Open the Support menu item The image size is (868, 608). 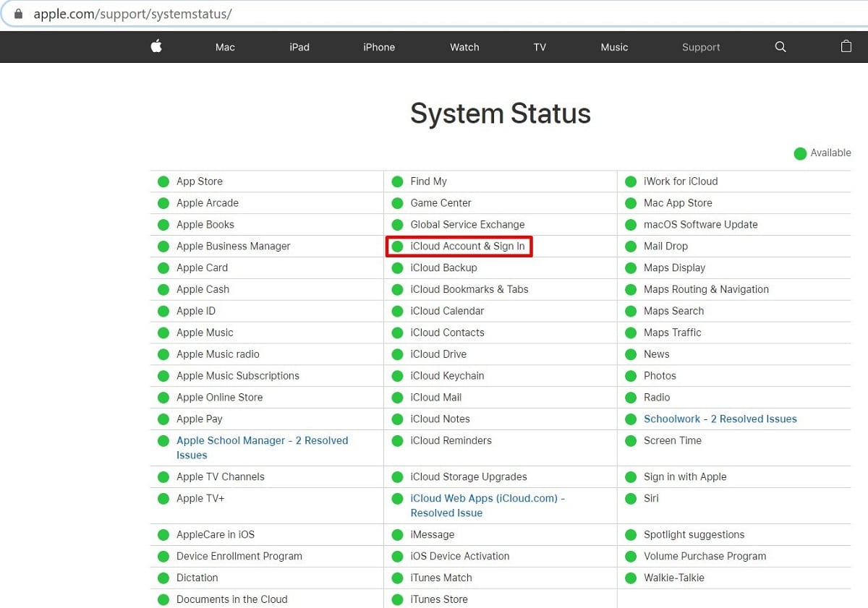pos(701,47)
